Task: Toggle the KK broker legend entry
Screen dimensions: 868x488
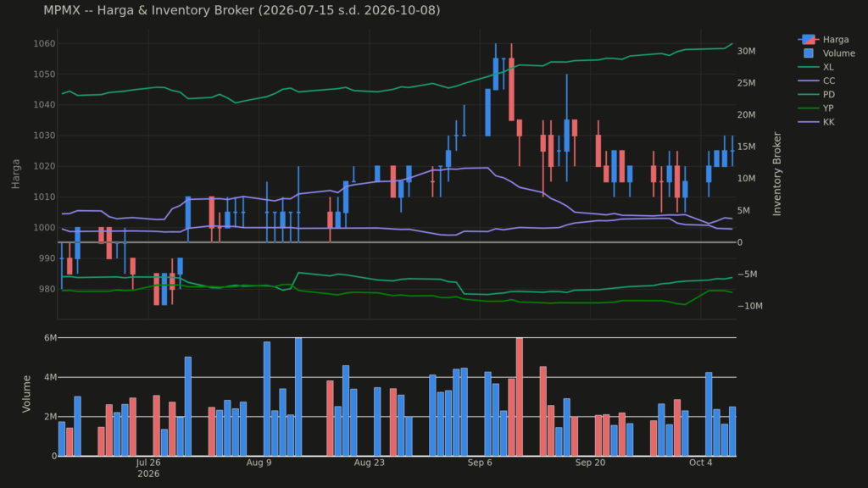Action: [816, 122]
